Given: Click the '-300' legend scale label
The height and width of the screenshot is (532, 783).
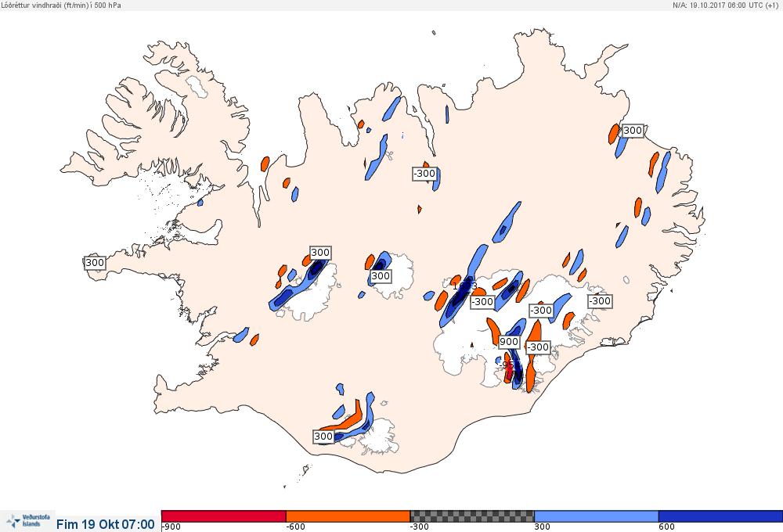Looking at the screenshot, I should pos(420,527).
